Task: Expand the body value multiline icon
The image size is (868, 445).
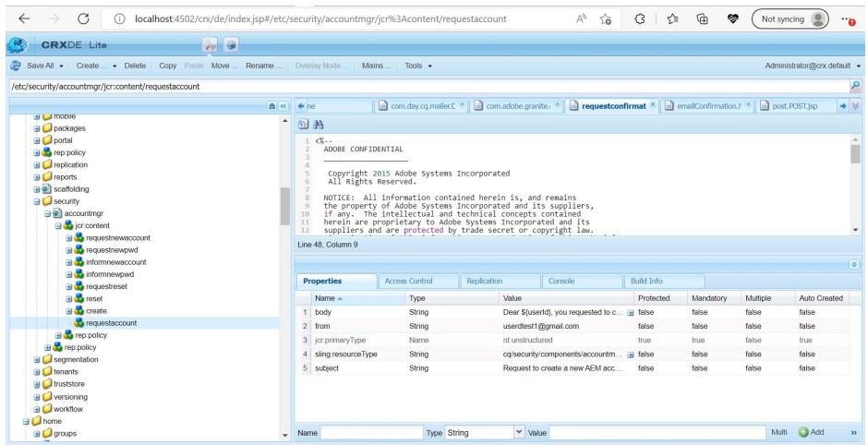Action: pyautogui.click(x=630, y=313)
